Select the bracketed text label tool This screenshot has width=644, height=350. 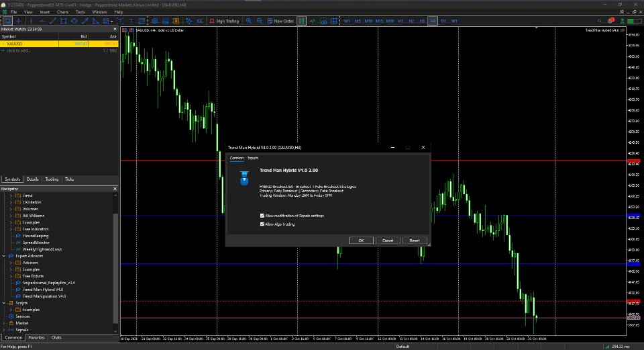pos(120,21)
